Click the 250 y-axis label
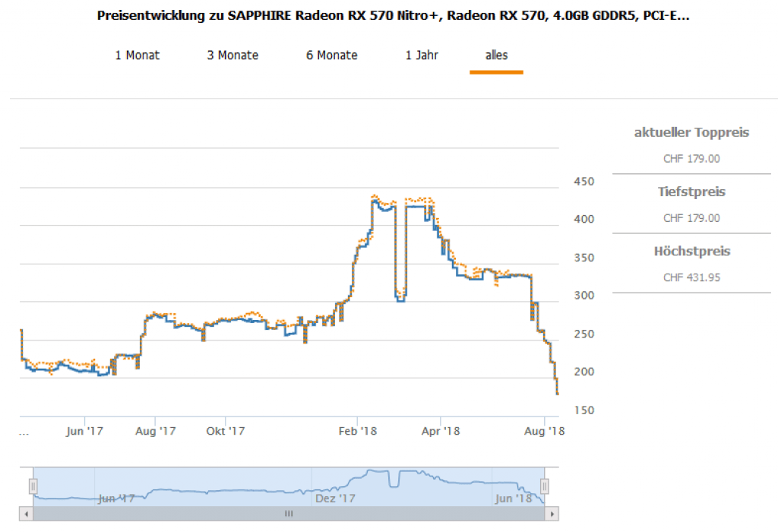The image size is (778, 532). (x=584, y=334)
